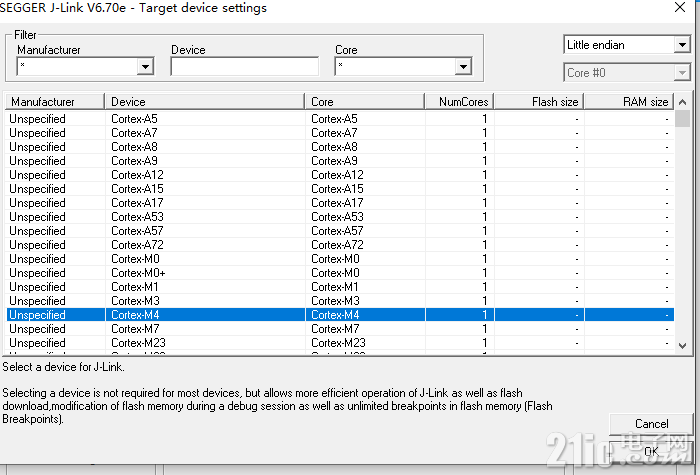Click NumCores value in Cortex-M1 row
Screen dimensions: 700x475
pyautogui.click(x=484, y=287)
